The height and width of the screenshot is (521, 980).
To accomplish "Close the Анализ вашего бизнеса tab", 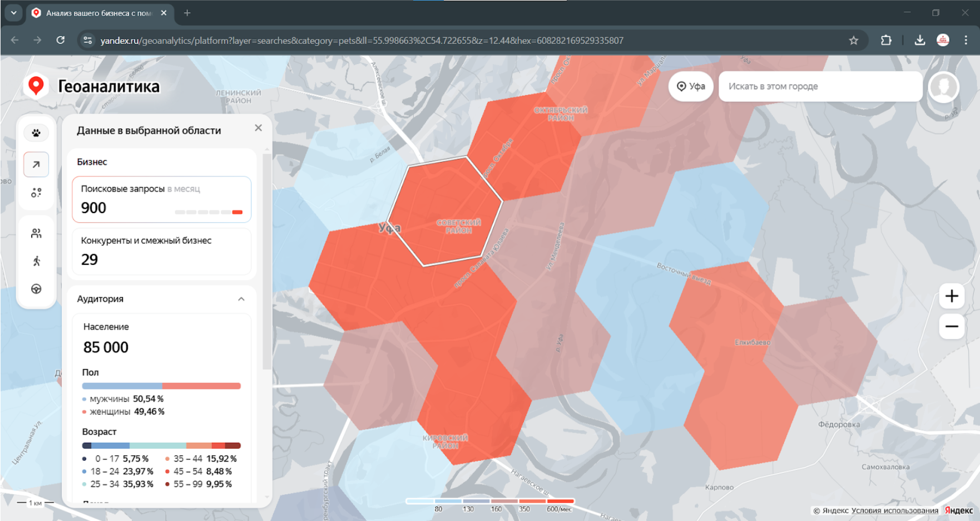I will 164,13.
